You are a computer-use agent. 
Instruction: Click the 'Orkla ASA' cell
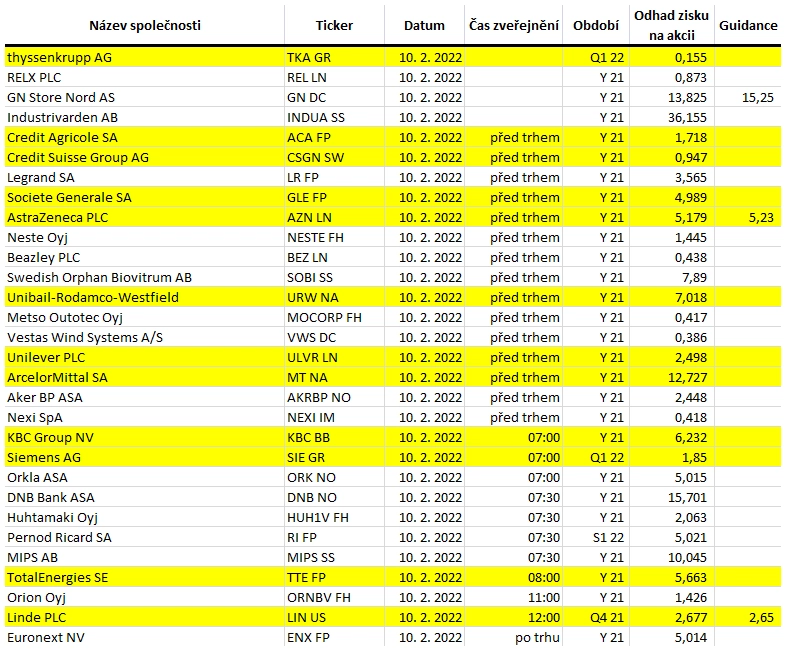point(145,478)
